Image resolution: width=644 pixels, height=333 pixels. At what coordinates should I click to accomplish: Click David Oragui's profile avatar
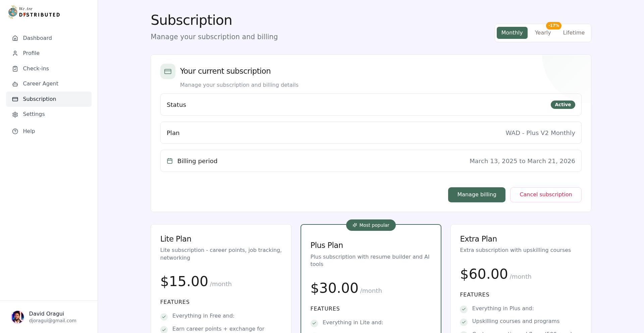[18, 317]
